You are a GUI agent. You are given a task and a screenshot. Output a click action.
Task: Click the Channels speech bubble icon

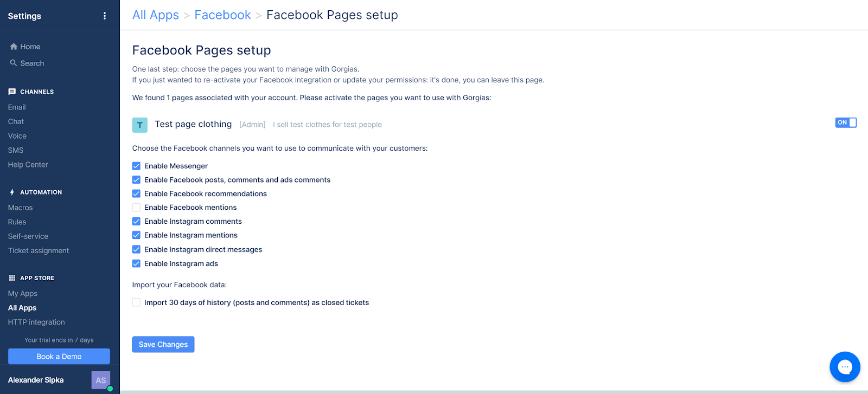[x=12, y=92]
